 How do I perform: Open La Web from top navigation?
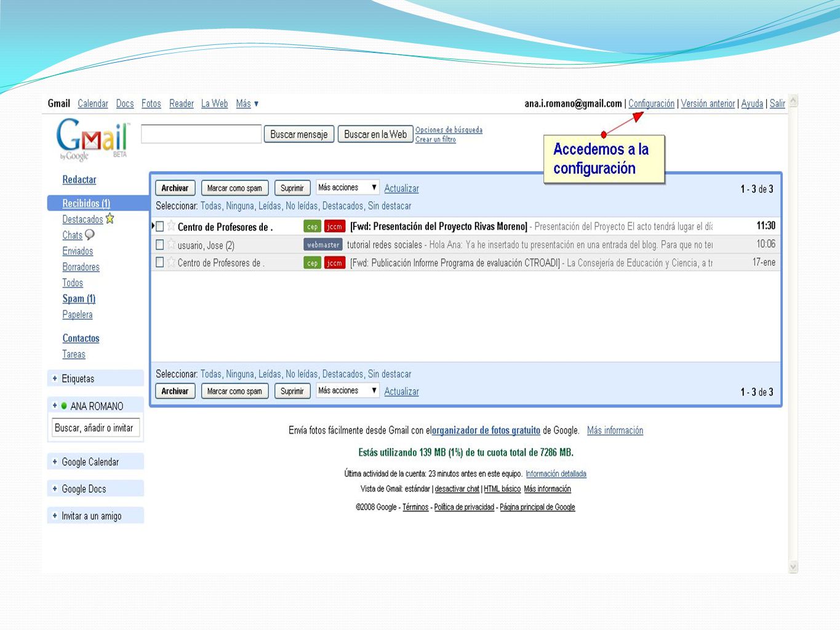pyautogui.click(x=215, y=103)
